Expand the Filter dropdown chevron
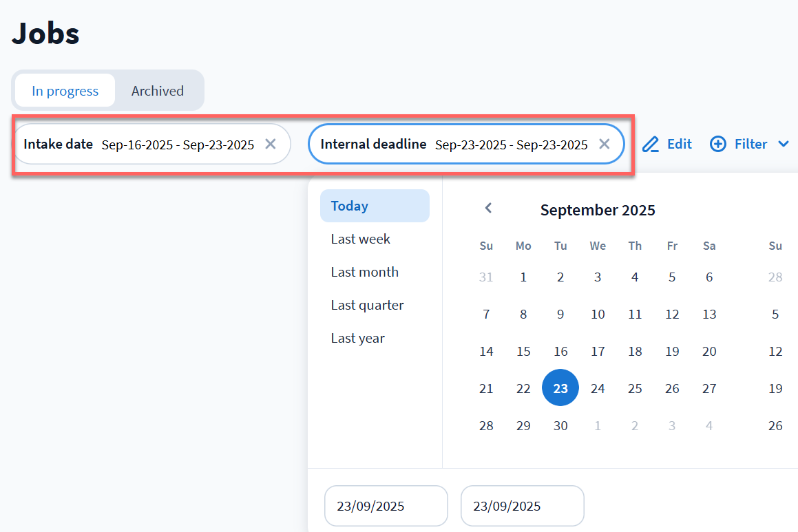Image resolution: width=798 pixels, height=532 pixels. click(x=784, y=144)
